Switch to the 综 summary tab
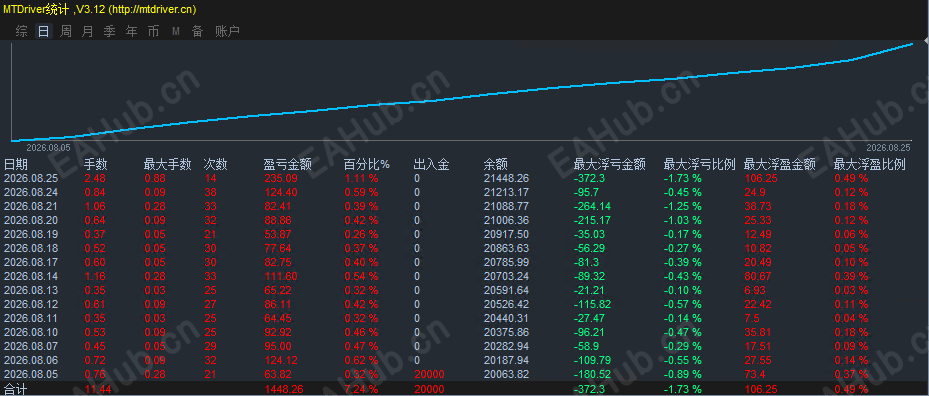This screenshot has width=929, height=396. point(21,31)
